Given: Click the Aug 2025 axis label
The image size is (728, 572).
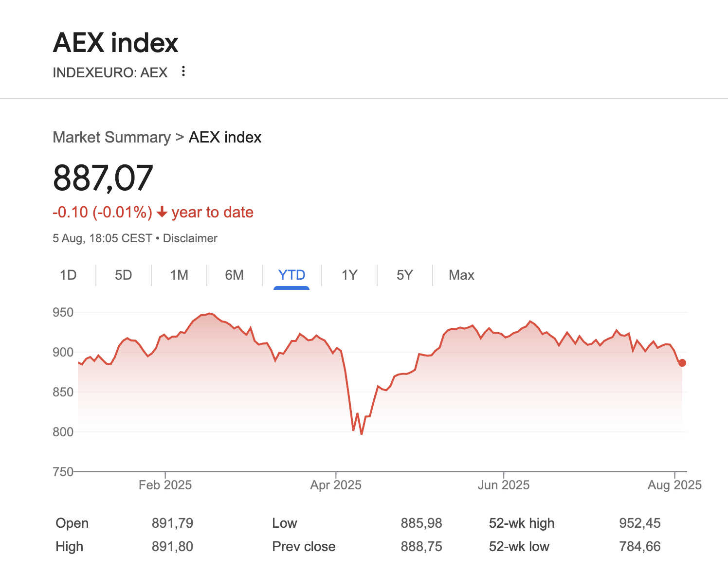Looking at the screenshot, I should coord(674,485).
